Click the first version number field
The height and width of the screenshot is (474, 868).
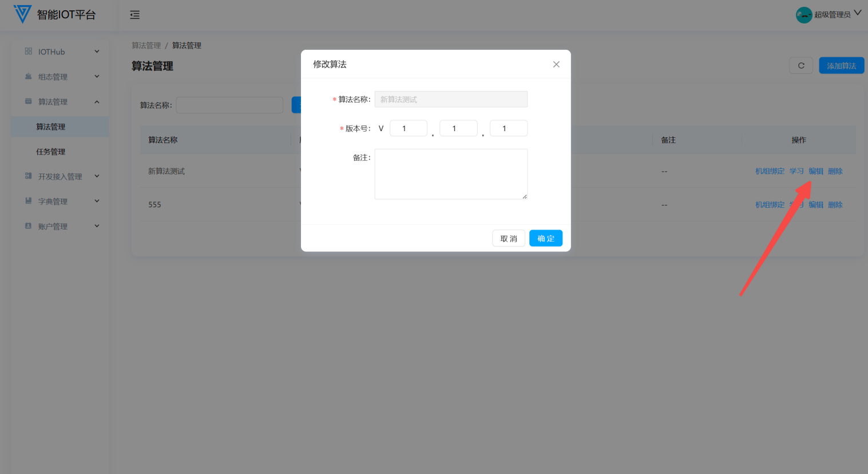408,128
